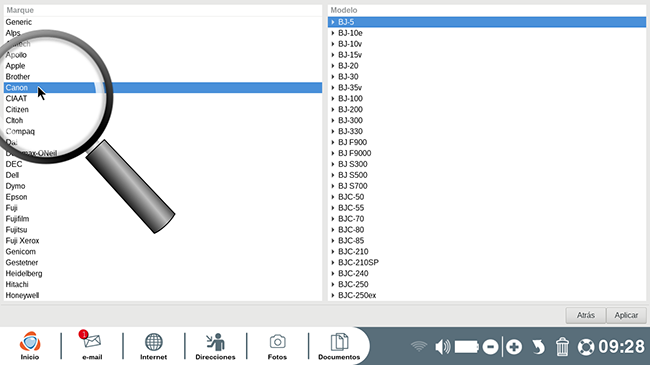Click the Wi-Fi signal icon
The width and height of the screenshot is (650, 365).
(x=419, y=347)
